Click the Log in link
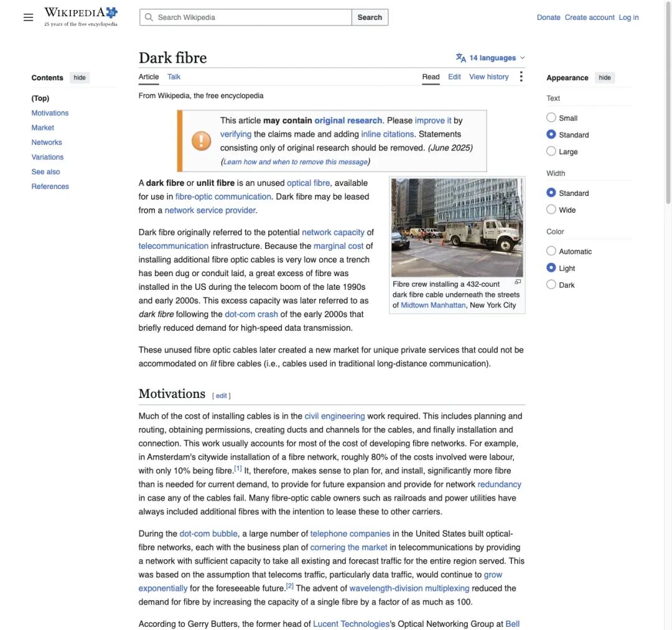 tap(628, 17)
